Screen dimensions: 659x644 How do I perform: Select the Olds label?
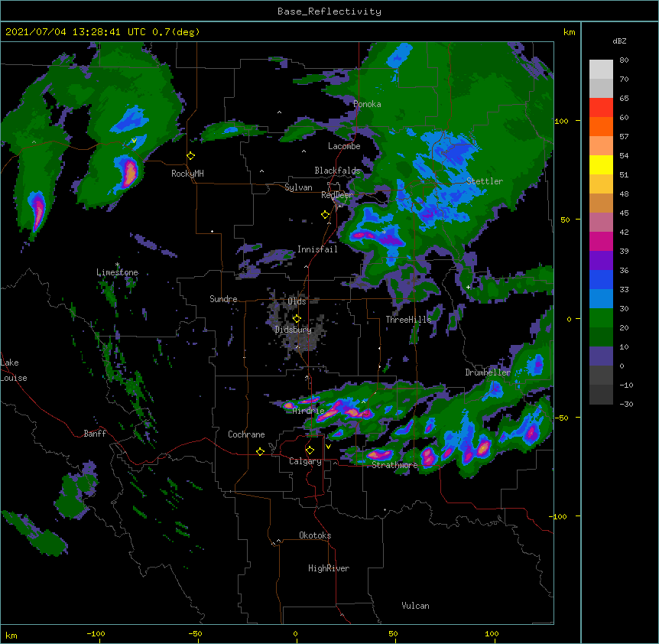coord(297,301)
